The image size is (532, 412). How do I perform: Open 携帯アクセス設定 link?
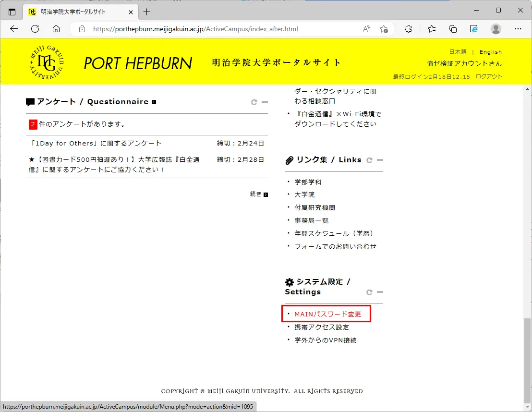[321, 327]
